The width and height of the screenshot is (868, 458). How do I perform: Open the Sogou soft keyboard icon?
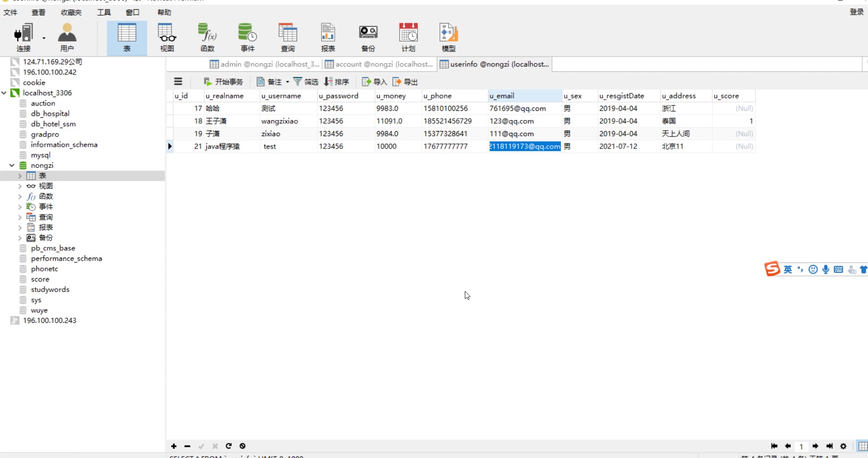[x=839, y=269]
